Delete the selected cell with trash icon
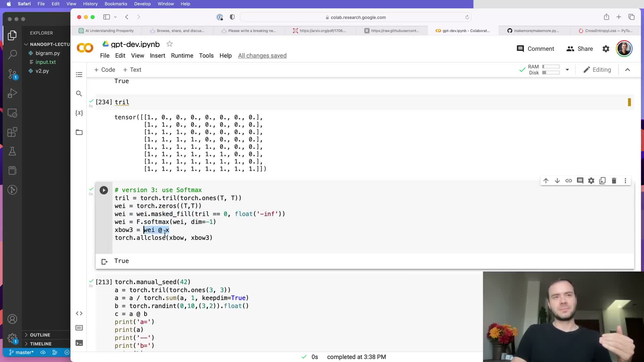644x362 pixels. pyautogui.click(x=614, y=181)
